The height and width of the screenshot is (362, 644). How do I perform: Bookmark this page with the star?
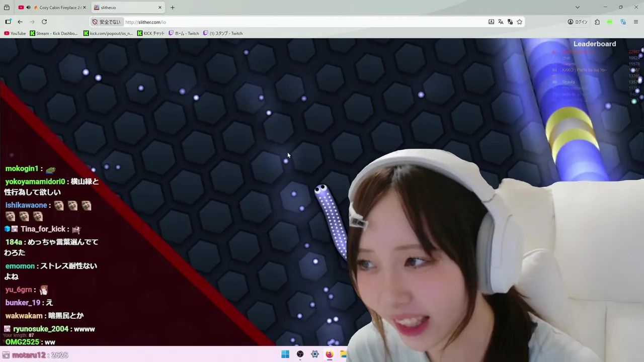tap(520, 22)
